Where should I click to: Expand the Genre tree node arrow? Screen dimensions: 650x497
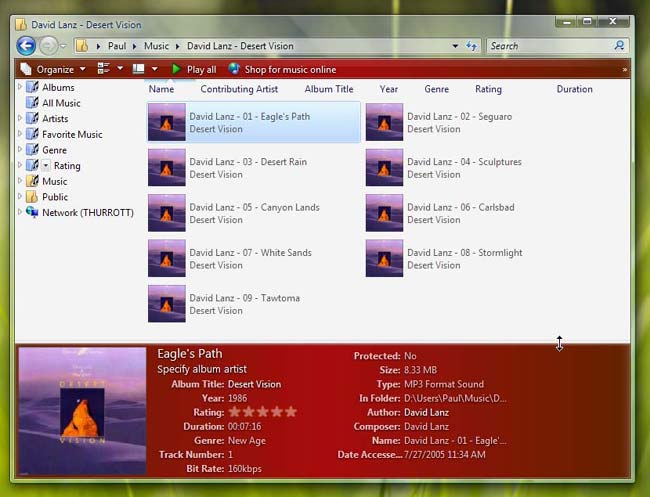[x=19, y=150]
